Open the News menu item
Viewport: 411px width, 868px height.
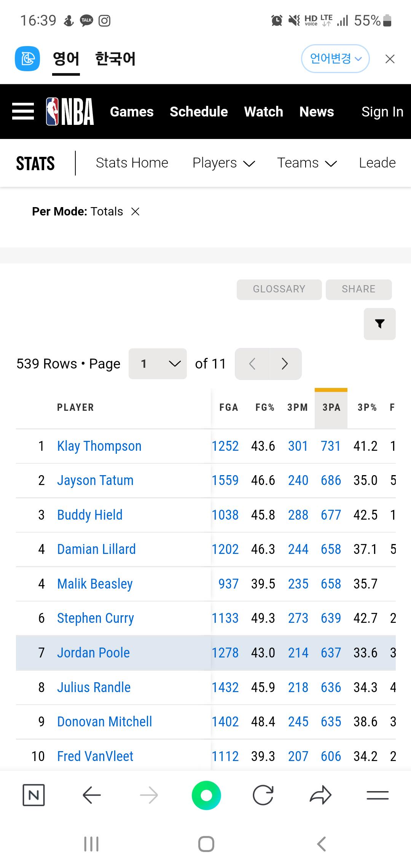point(317,112)
